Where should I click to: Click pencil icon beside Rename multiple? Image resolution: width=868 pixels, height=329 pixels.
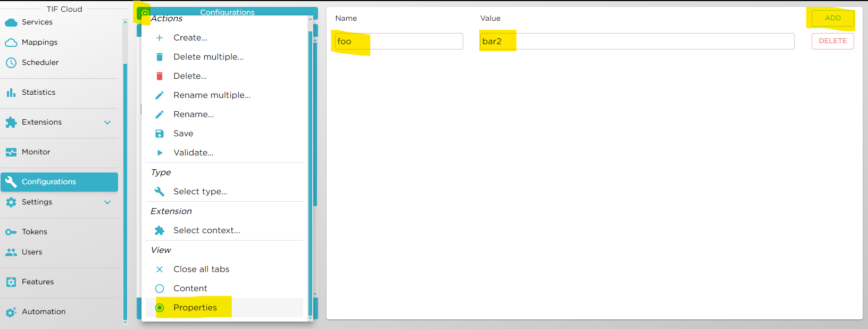(160, 95)
